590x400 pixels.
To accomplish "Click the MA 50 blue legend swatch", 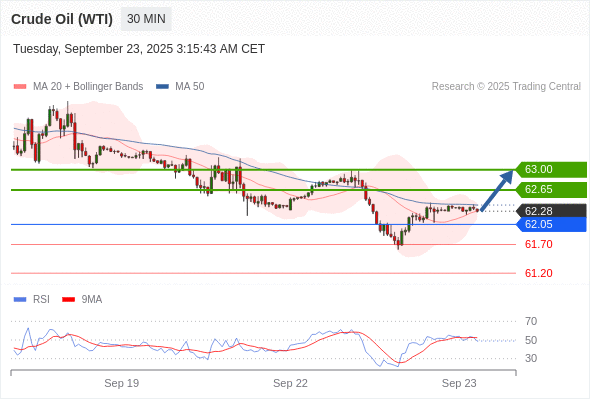I will (162, 87).
